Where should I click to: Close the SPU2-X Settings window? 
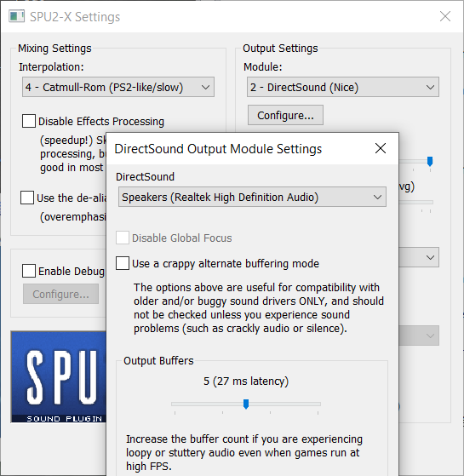coord(445,16)
